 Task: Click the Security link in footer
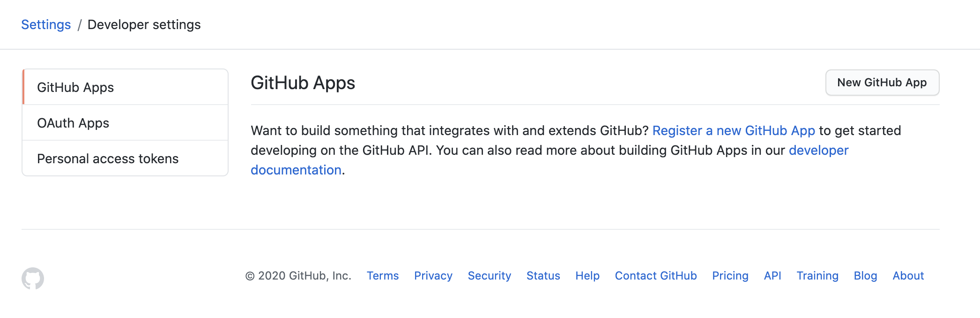[489, 276]
